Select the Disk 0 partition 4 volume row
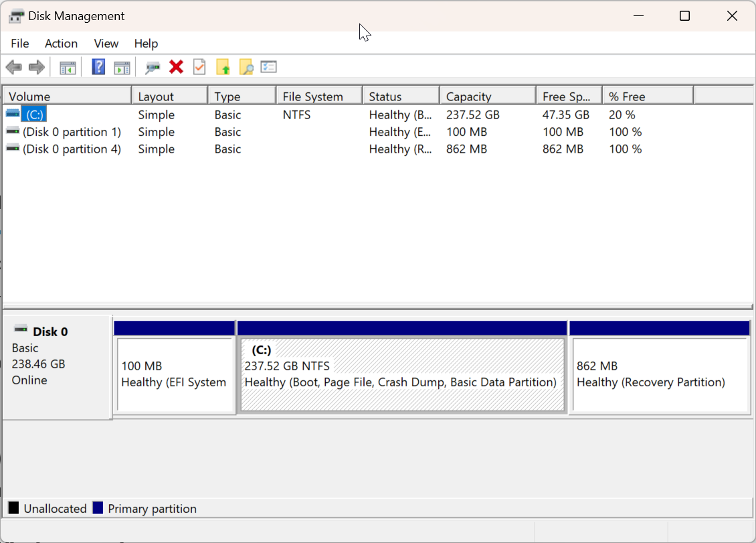The image size is (756, 543). [72, 149]
